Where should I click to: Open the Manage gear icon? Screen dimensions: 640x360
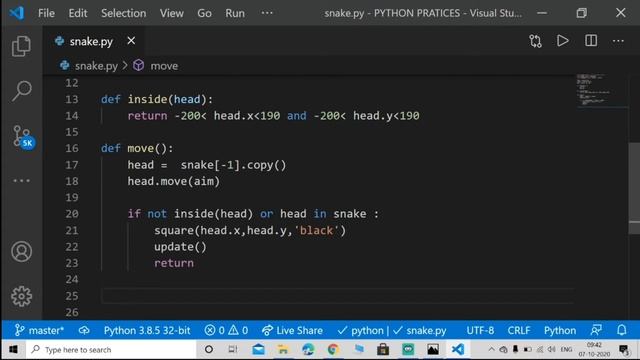(21, 296)
